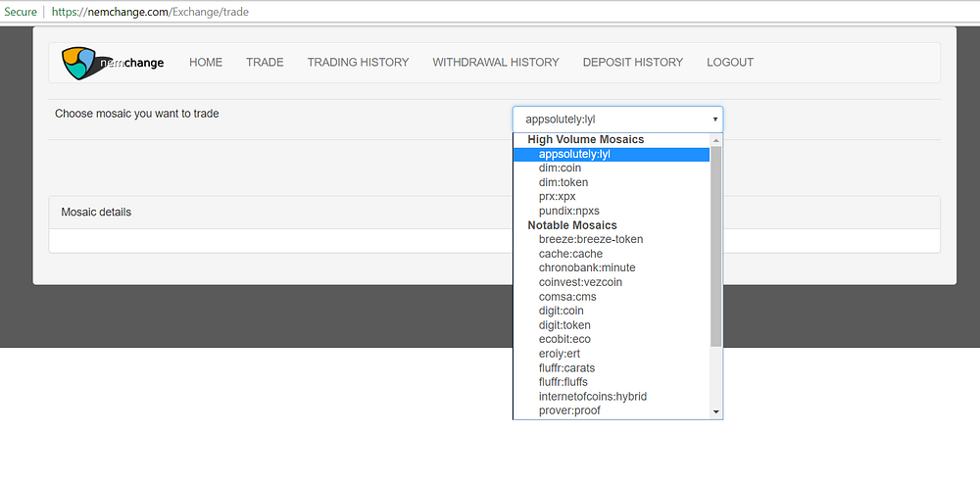This screenshot has height=481, width=980.
Task: Click the nemchange logo
Action: pyautogui.click(x=113, y=63)
